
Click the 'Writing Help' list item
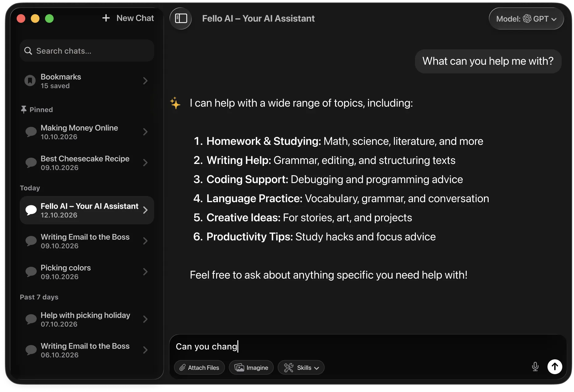pyautogui.click(x=324, y=160)
